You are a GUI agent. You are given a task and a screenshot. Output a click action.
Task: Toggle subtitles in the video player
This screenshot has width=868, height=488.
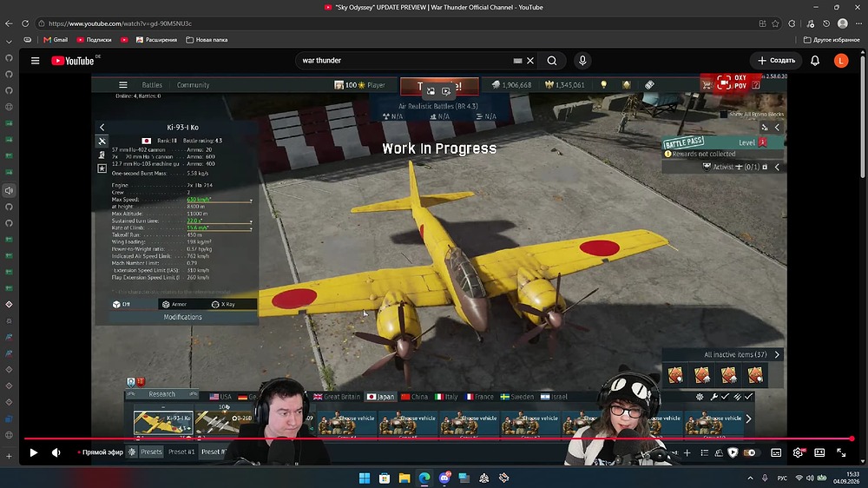coord(776,452)
